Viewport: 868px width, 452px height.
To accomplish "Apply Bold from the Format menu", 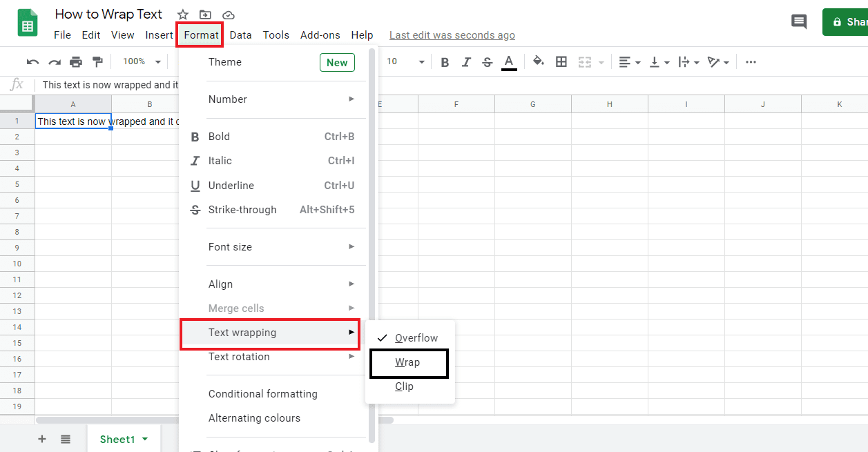I will [x=273, y=137].
